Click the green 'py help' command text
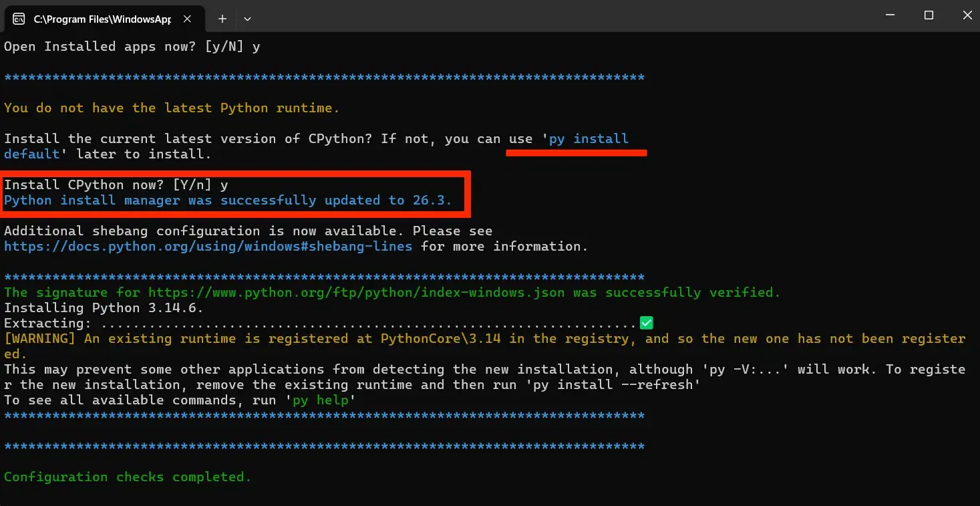The image size is (980, 506). [x=321, y=400]
